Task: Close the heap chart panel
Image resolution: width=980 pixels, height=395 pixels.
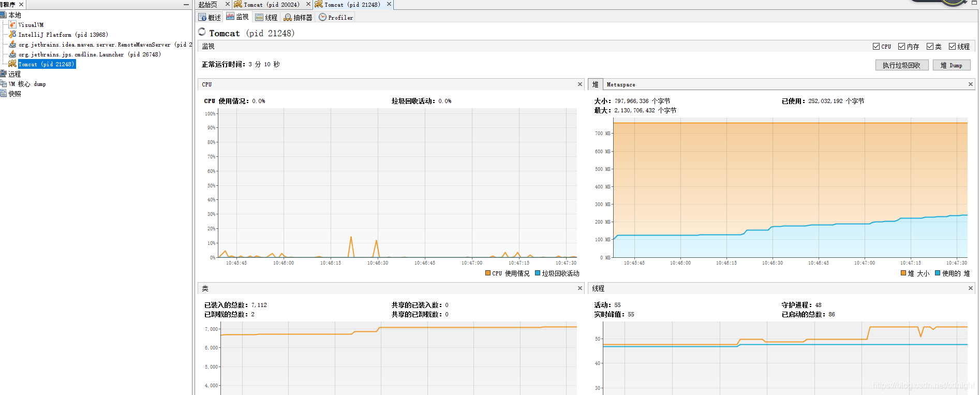Action: click(x=971, y=84)
